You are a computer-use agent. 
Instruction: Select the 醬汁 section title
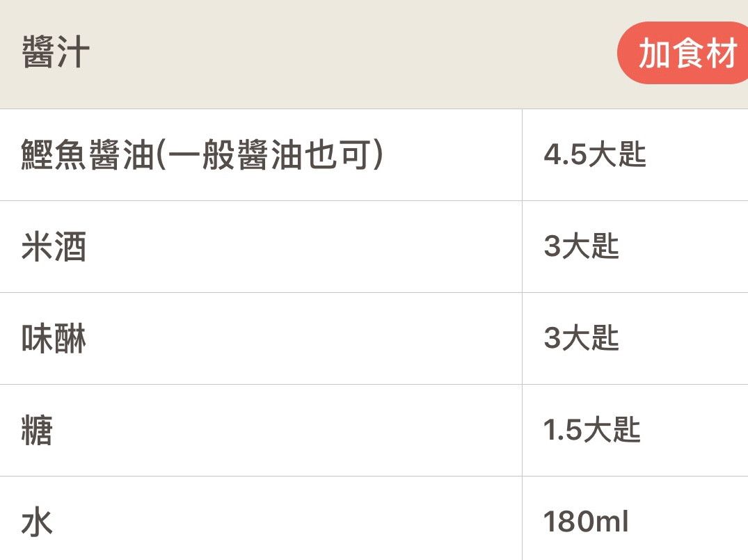click(56, 53)
